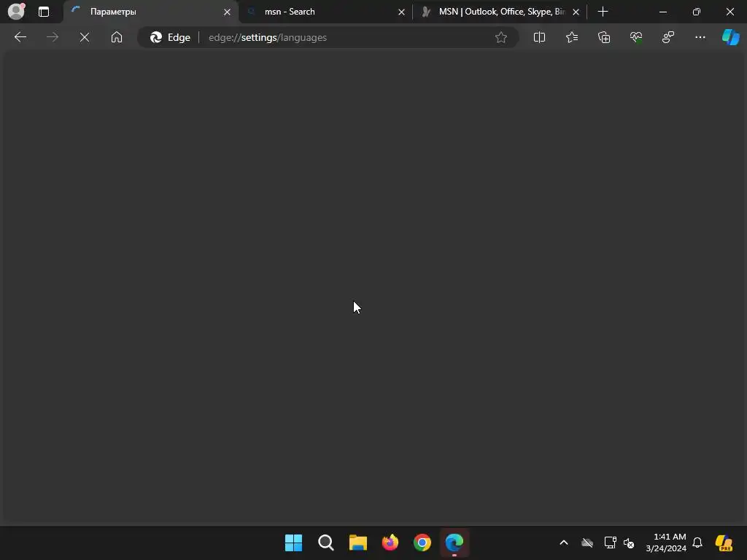Open the Workspaces or share people icon

point(668,37)
